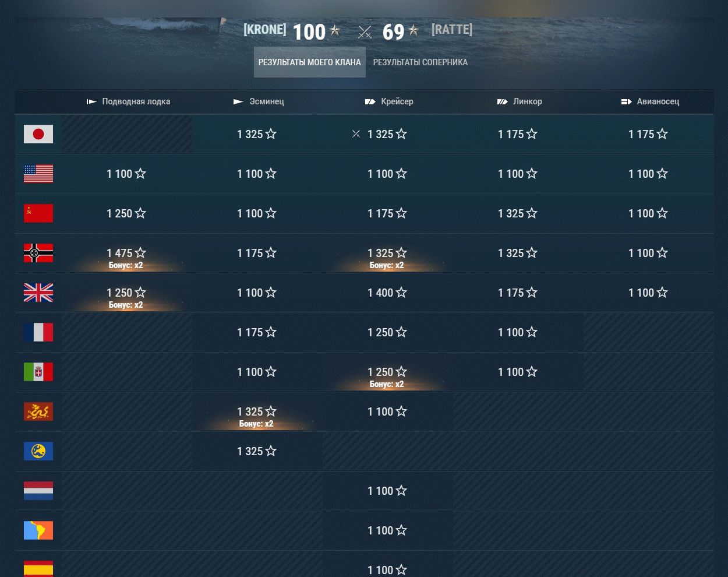Select the German naval flag icon
The height and width of the screenshot is (577, 728).
(38, 253)
